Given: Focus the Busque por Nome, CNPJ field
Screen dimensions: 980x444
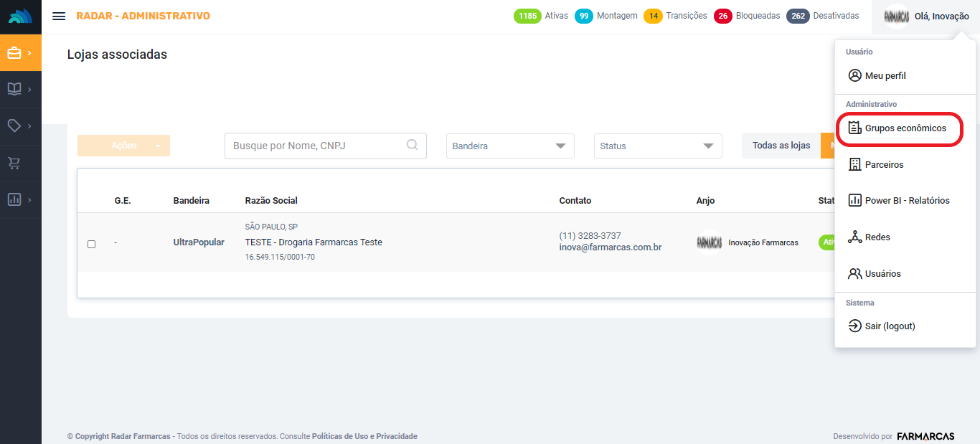Looking at the screenshot, I should click(316, 146).
